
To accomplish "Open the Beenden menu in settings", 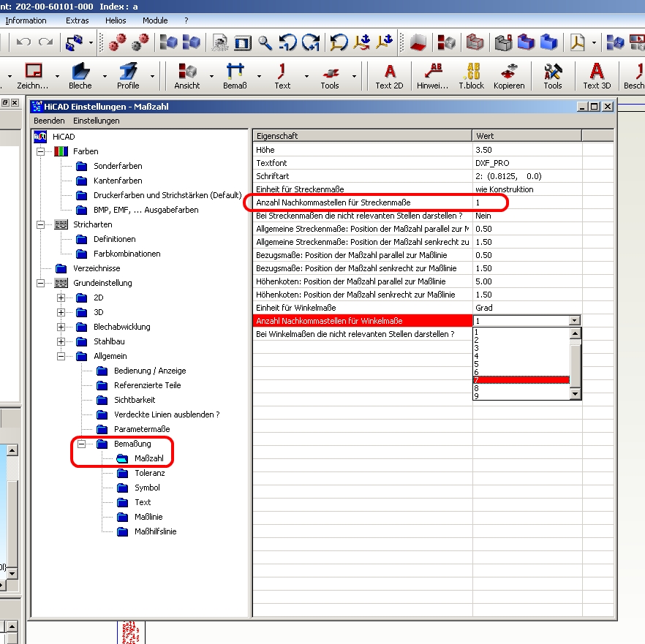I will 50,121.
